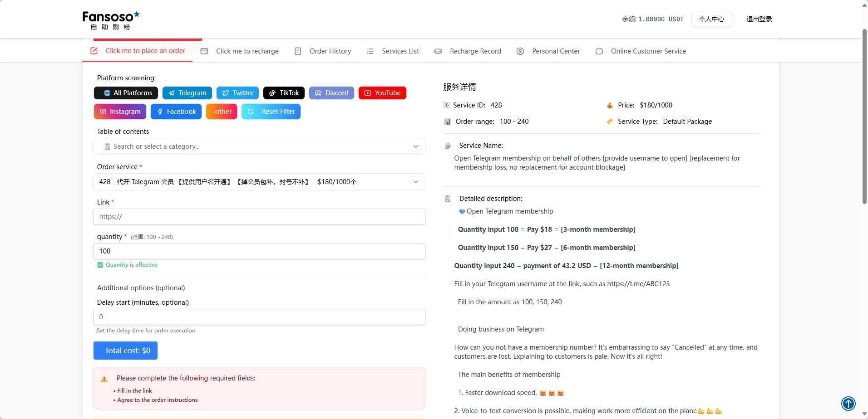Click the 退出登录 logout link

pos(759,19)
